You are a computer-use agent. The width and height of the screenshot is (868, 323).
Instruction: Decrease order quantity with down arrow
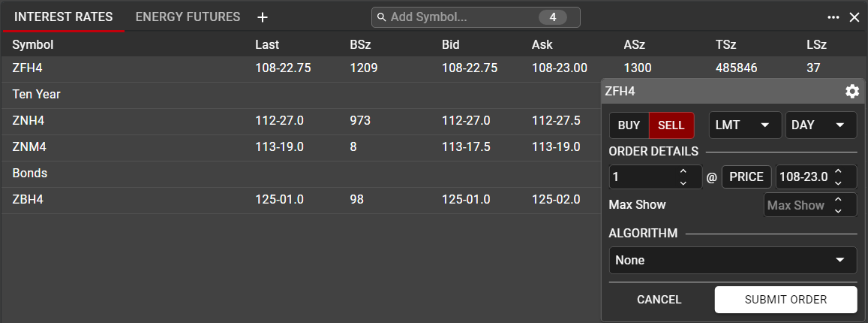point(683,183)
